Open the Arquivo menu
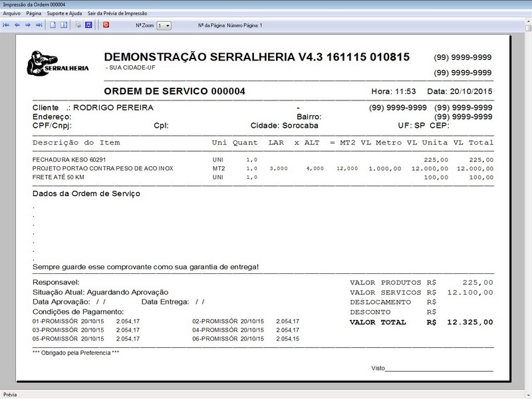The height and width of the screenshot is (399, 532). point(12,12)
